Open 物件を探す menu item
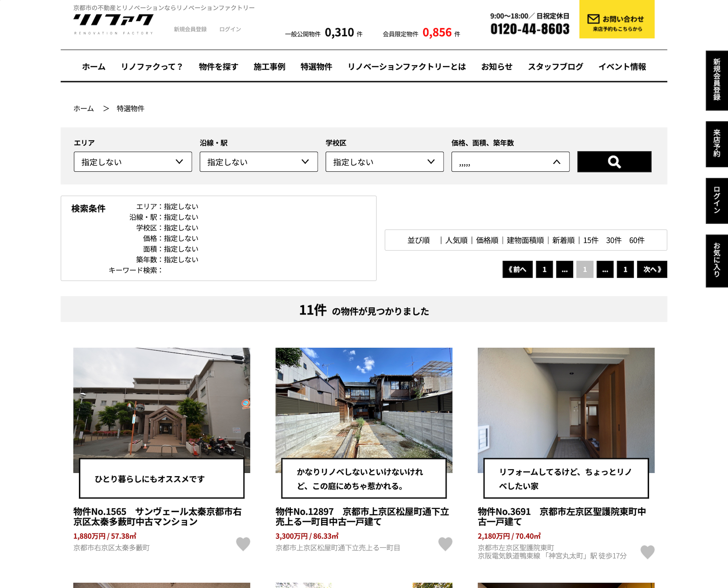This screenshot has width=728, height=588. coord(218,67)
